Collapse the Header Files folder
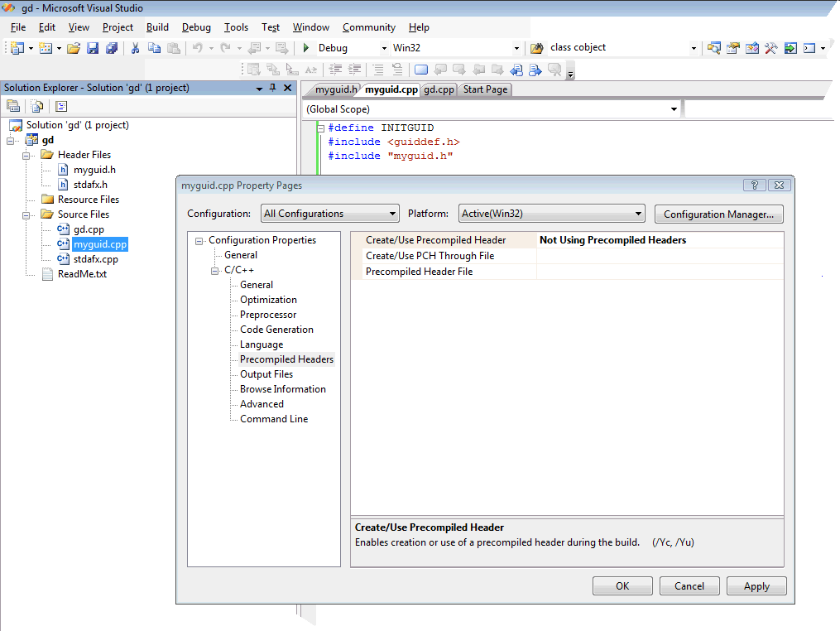 (26, 156)
